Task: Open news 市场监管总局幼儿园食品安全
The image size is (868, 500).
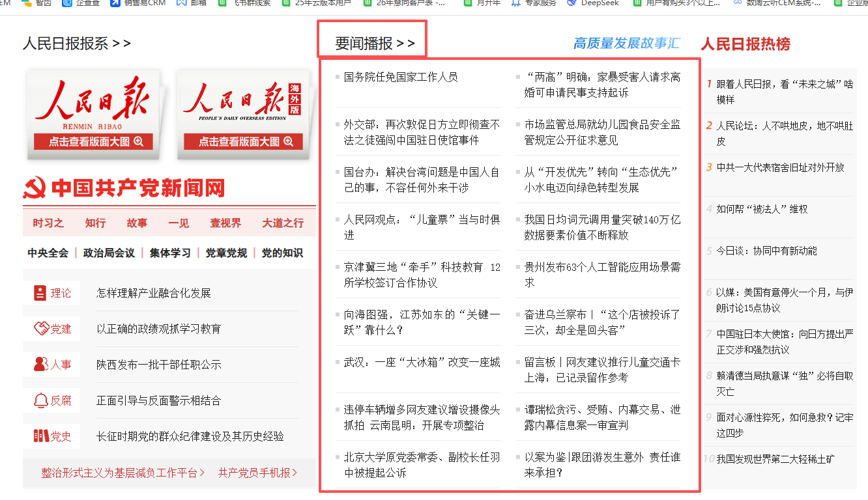Action: pos(602,132)
